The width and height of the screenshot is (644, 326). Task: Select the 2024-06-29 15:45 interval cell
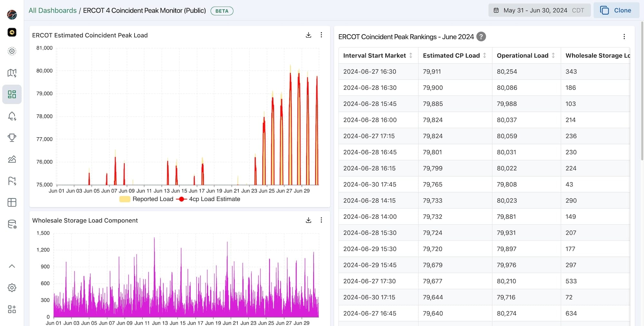(378, 265)
